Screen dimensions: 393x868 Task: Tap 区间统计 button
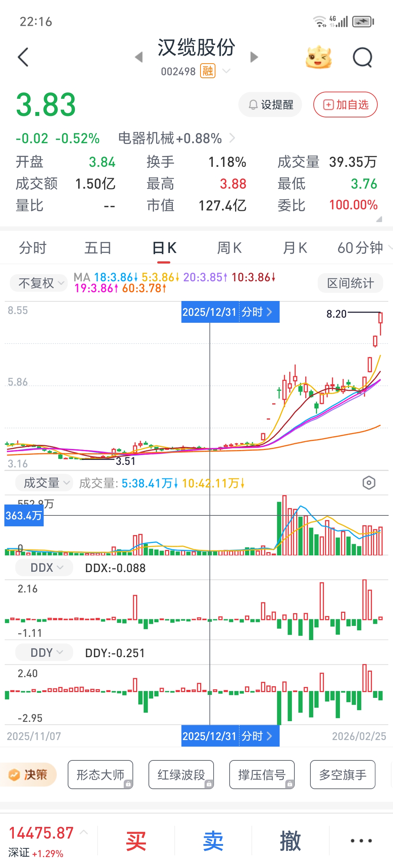(x=350, y=283)
